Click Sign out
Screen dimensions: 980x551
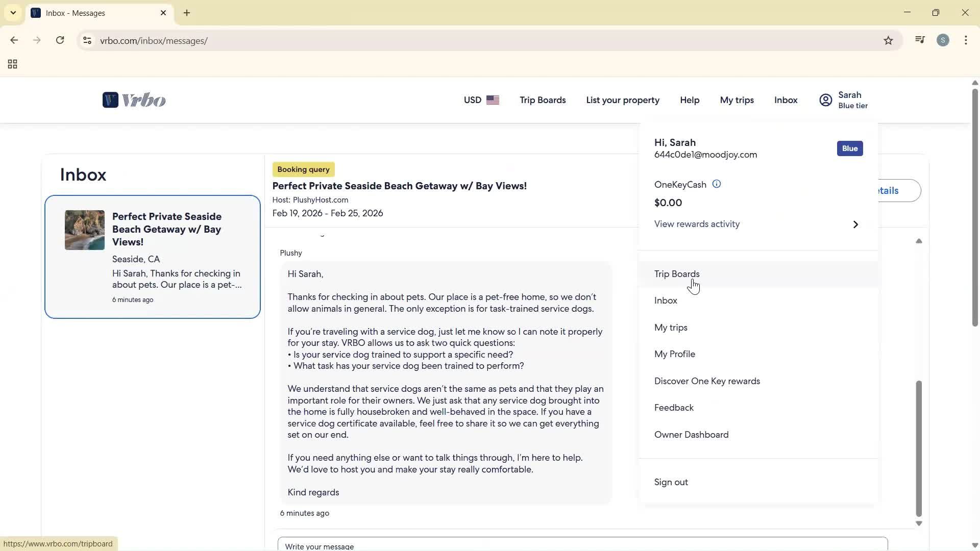tap(671, 482)
